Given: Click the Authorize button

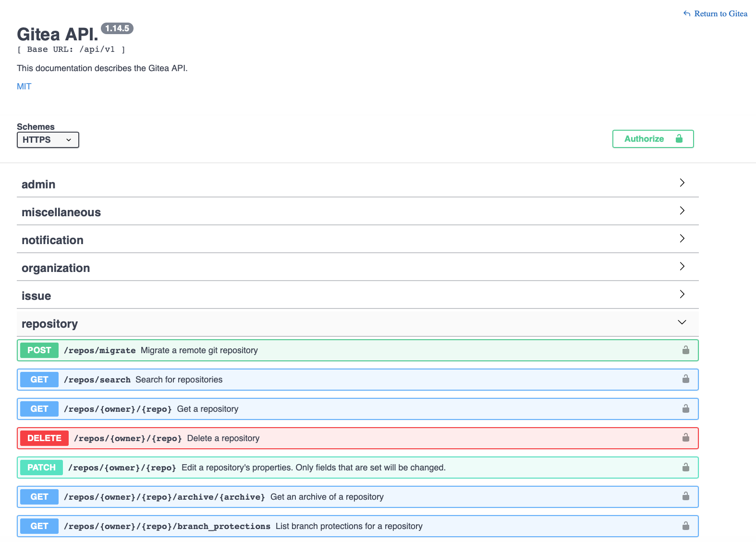Looking at the screenshot, I should click(653, 139).
